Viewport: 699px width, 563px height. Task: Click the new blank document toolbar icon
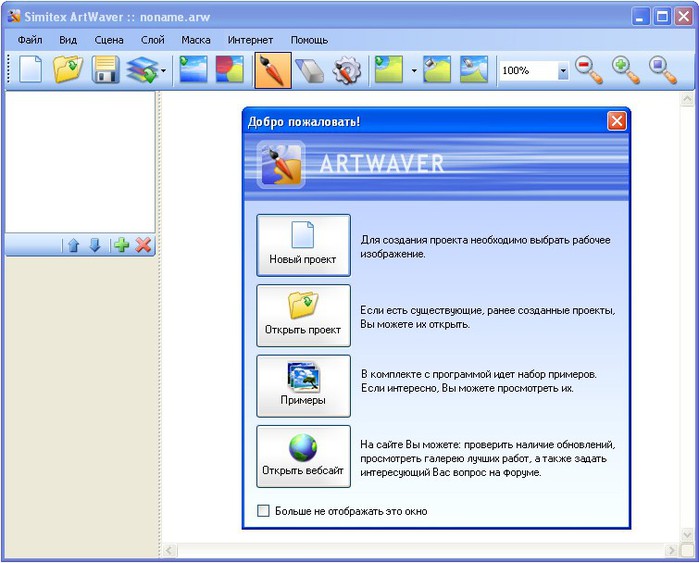[x=30, y=70]
